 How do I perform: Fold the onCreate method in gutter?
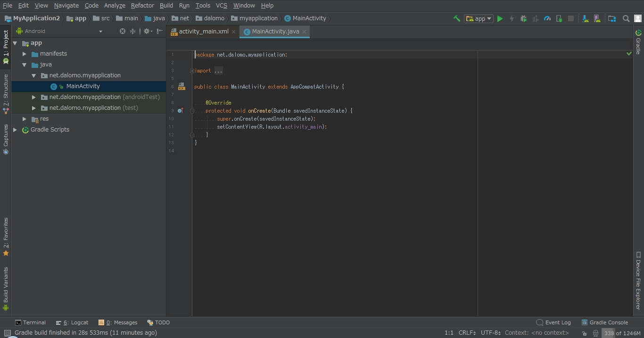(192, 111)
